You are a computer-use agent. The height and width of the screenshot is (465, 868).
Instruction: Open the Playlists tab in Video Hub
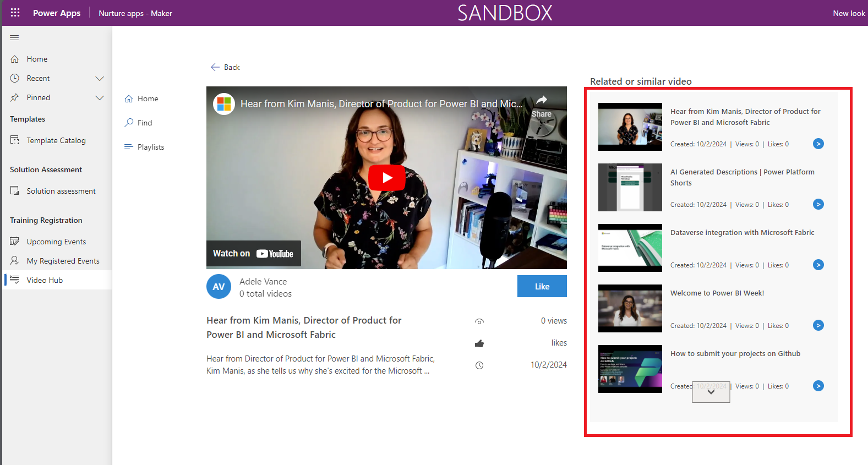pos(151,147)
